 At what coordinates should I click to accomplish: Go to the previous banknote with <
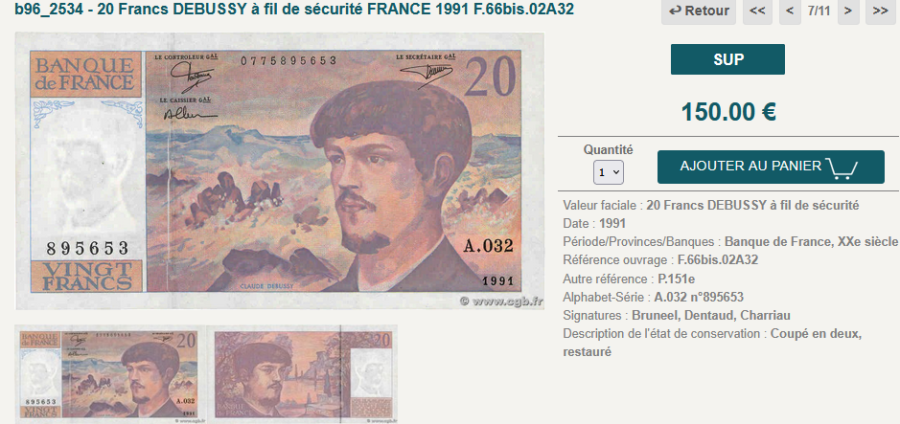790,11
